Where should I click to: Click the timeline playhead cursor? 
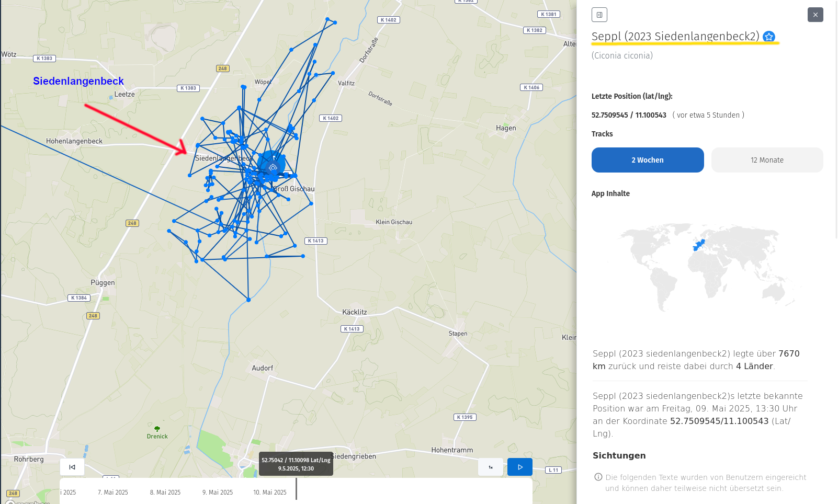tap(296, 489)
